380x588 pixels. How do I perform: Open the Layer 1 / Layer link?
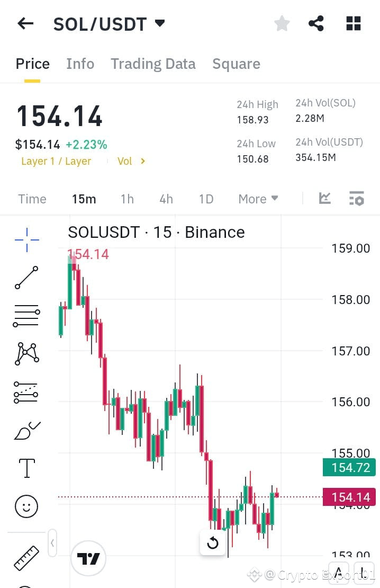click(56, 161)
